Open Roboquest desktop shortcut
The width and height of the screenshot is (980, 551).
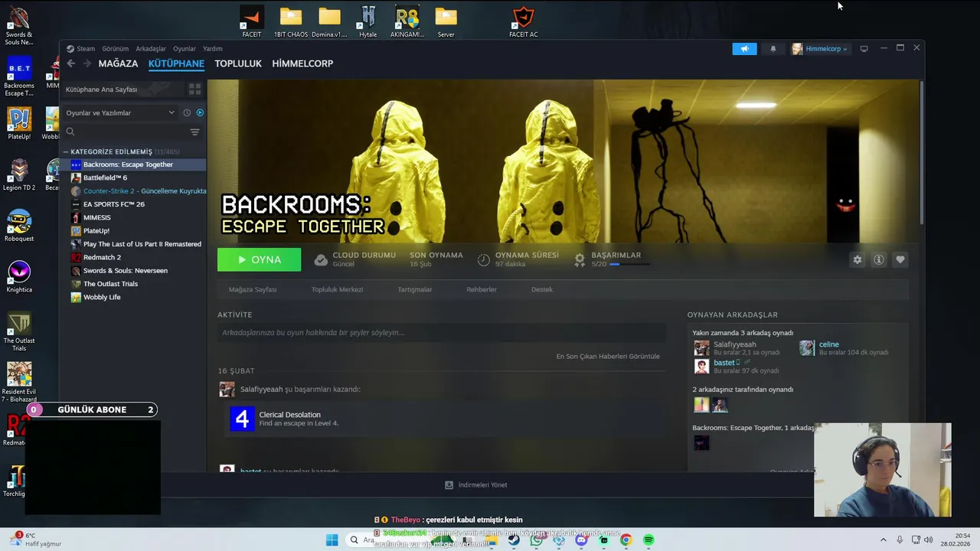pos(19,226)
